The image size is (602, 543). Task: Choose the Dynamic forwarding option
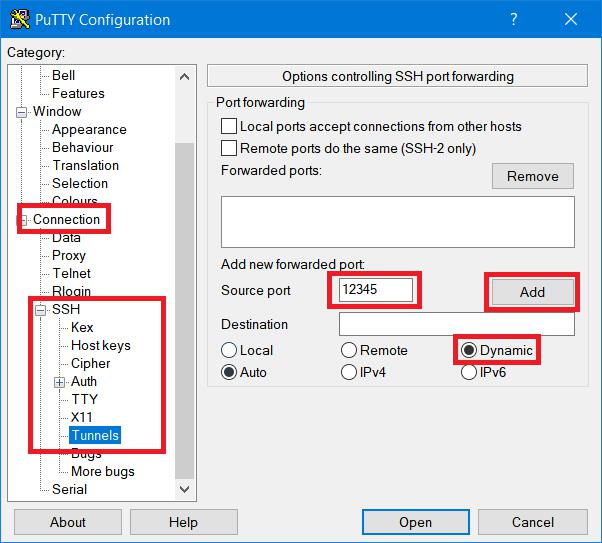(x=469, y=350)
